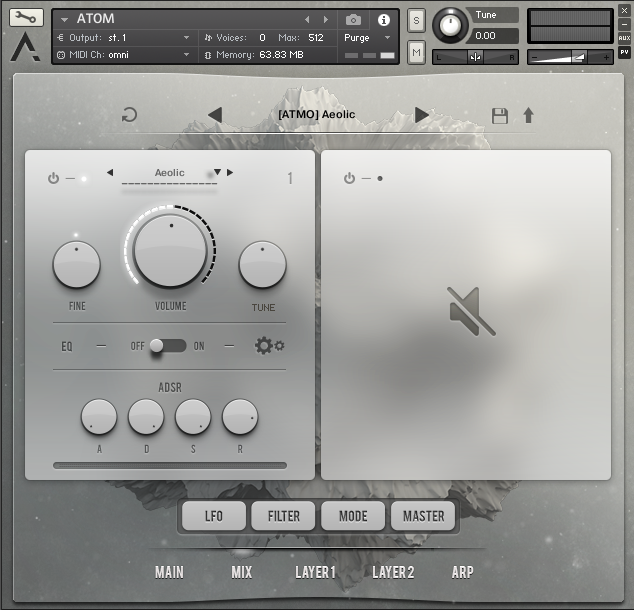The image size is (634, 610).
Task: Switch to the MIX tab
Action: point(241,572)
